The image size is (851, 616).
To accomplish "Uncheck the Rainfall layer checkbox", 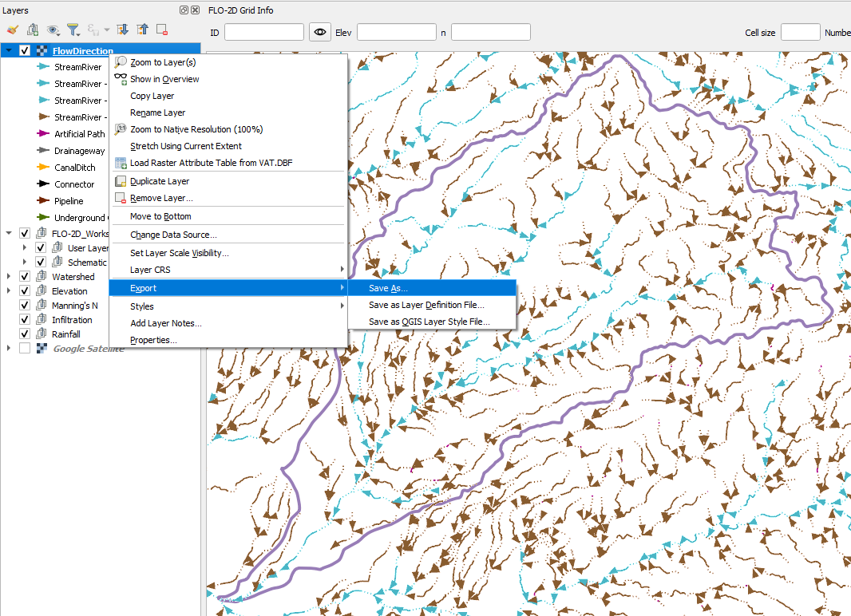I will 25,334.
